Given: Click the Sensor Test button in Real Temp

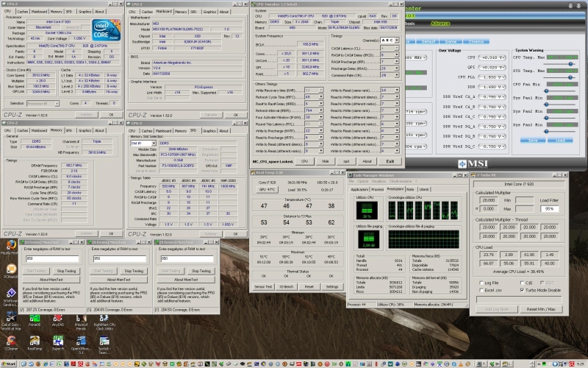Looking at the screenshot, I should point(263,286).
